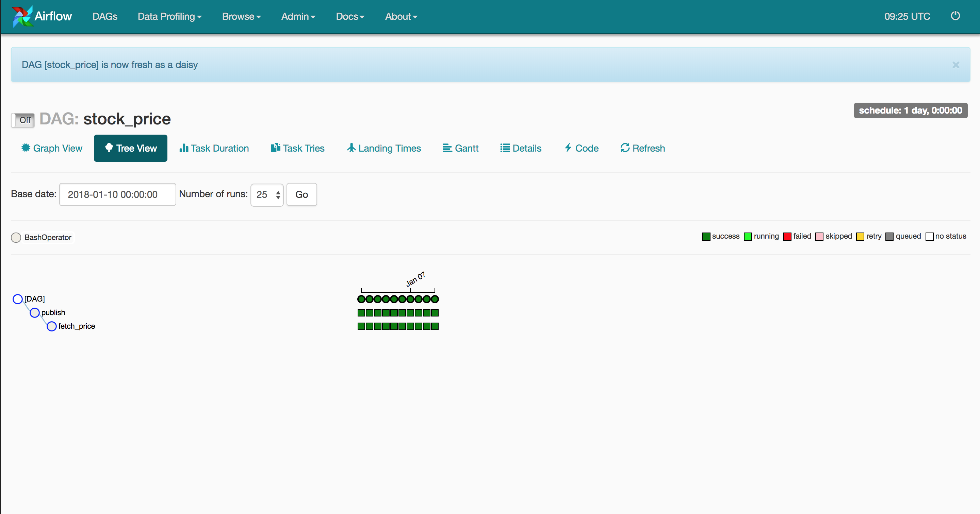The width and height of the screenshot is (980, 514).
Task: Open the About menu
Action: (x=401, y=16)
